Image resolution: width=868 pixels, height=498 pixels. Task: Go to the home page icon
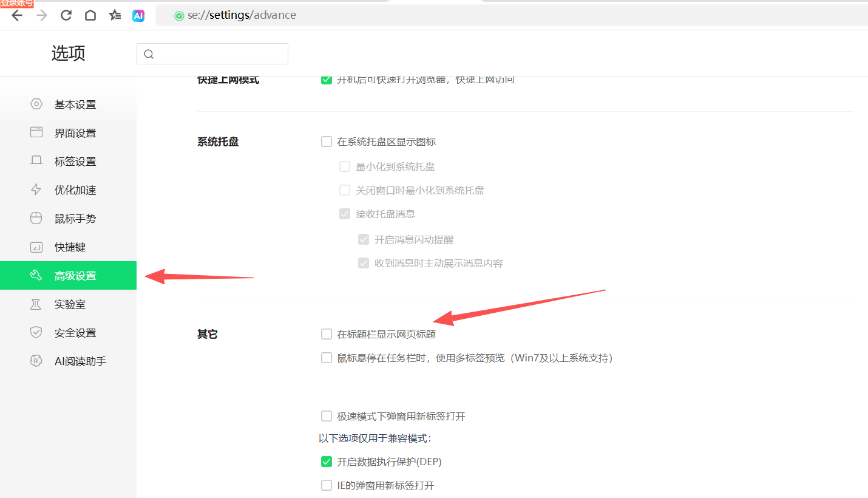[x=90, y=15]
